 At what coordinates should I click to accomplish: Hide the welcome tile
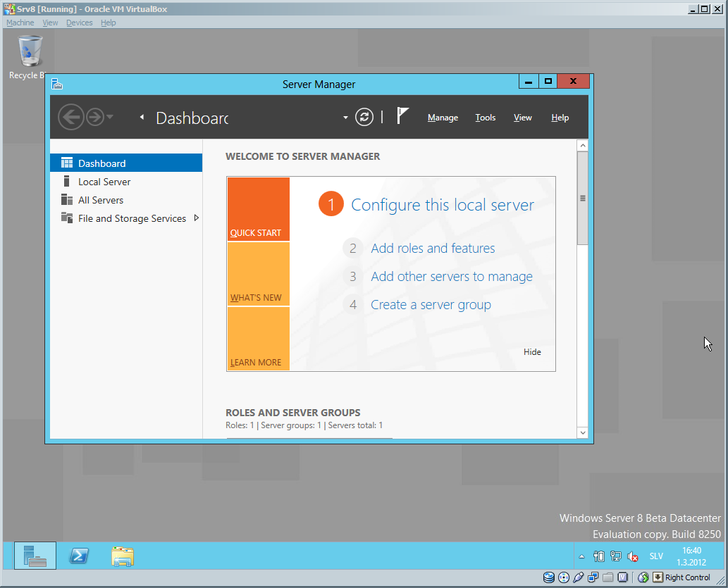point(532,352)
